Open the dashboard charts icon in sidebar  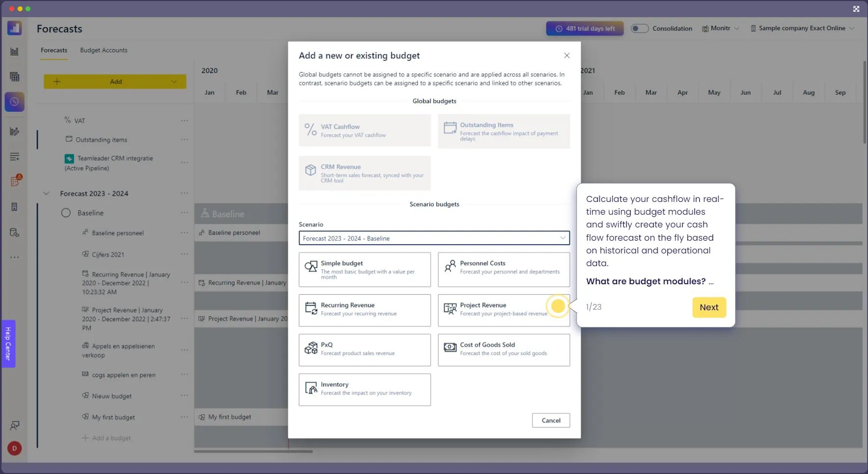tap(14, 51)
